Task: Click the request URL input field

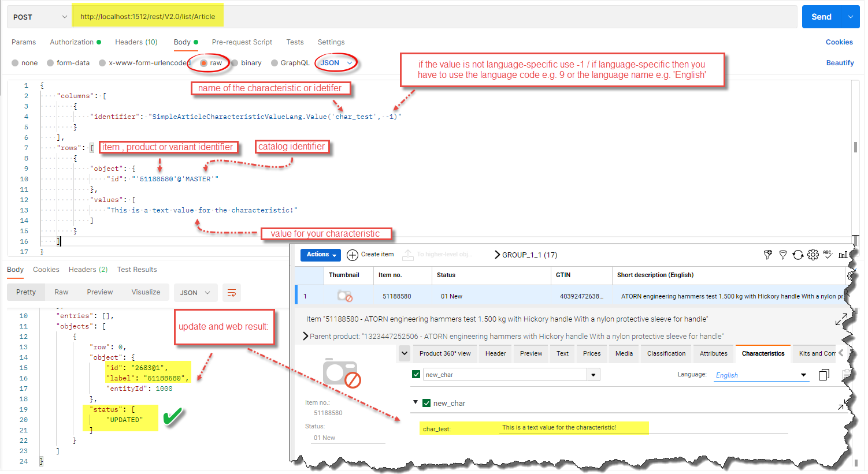Action: coord(435,17)
